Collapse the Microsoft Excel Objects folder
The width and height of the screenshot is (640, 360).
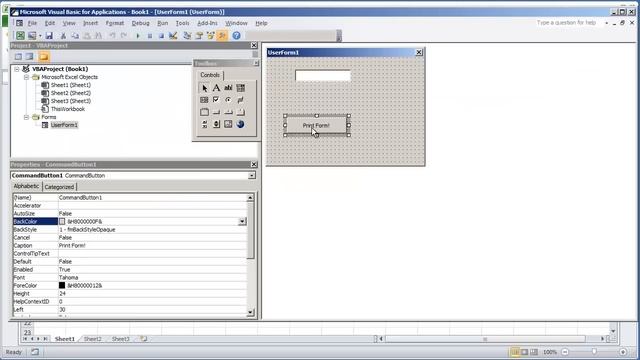click(x=27, y=77)
